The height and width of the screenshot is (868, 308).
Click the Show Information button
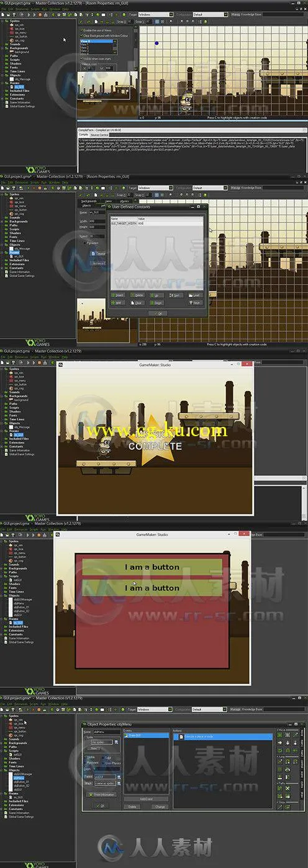point(102,794)
